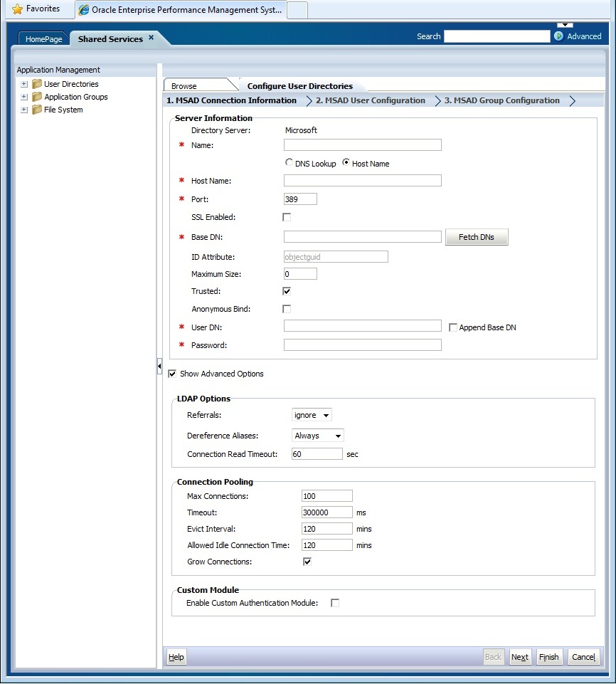The height and width of the screenshot is (684, 616).
Task: Click the Name input field
Action: [x=363, y=144]
